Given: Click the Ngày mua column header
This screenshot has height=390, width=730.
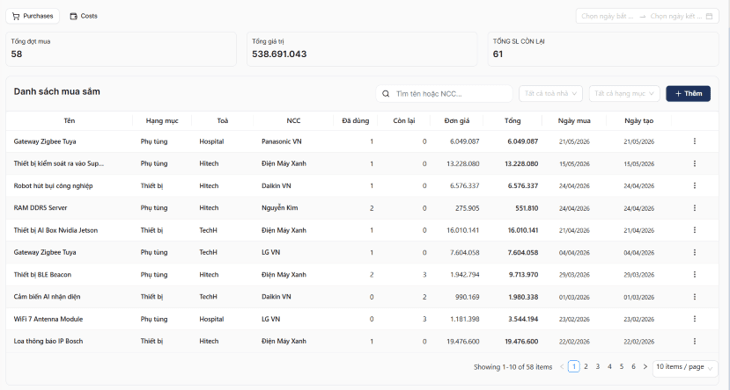Looking at the screenshot, I should pos(574,121).
